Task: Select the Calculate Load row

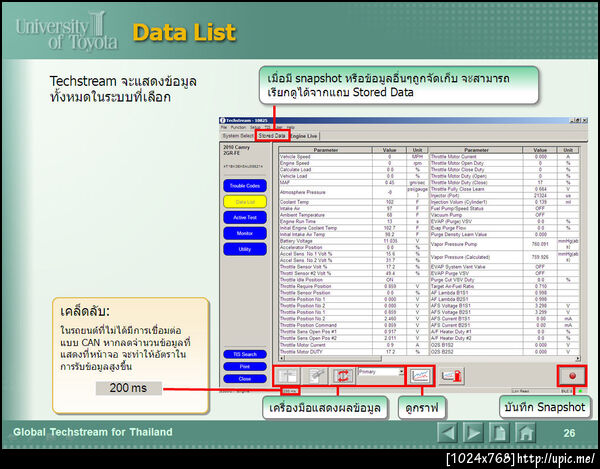Action: click(x=353, y=169)
